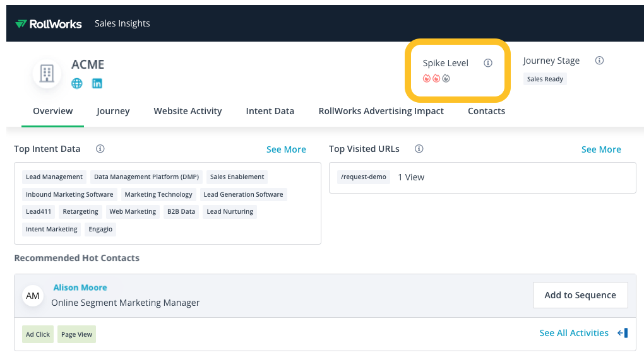This screenshot has width=644, height=355.
Task: Click the Intent Marketing tag
Action: pos(51,230)
